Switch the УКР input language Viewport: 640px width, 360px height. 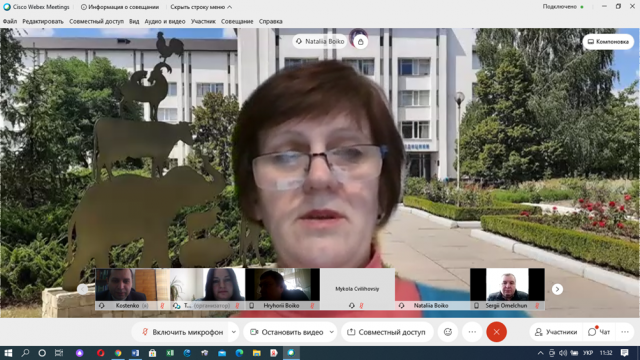pos(588,353)
